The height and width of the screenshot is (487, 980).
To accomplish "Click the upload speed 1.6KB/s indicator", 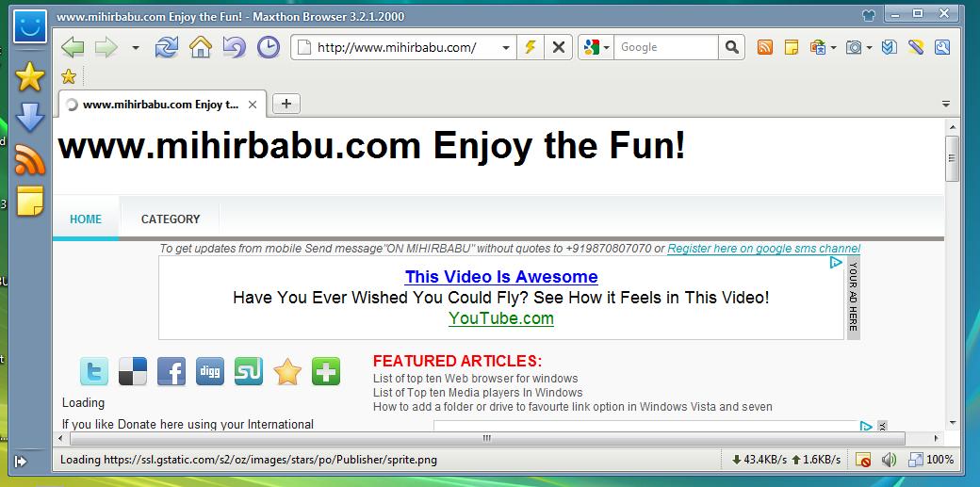I will tap(816, 460).
